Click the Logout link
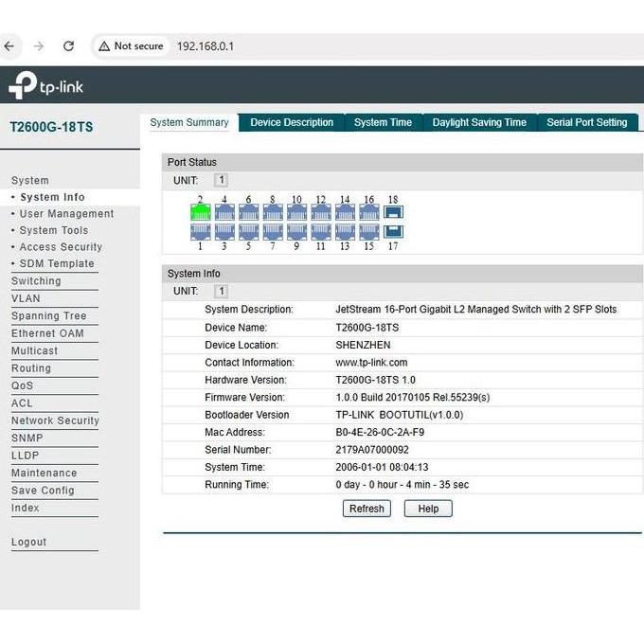Viewport: 644px width, 644px height. pos(28,542)
